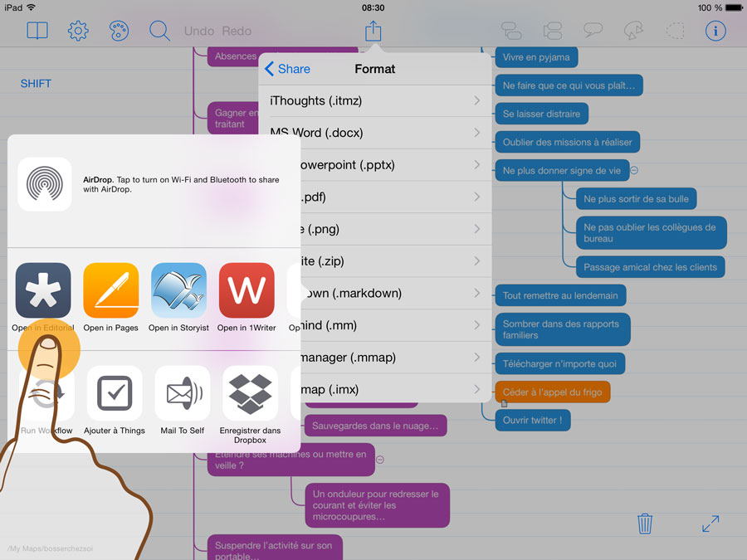Tap chevron on the (.imx) row
The width and height of the screenshot is (747, 560).
[x=477, y=389]
